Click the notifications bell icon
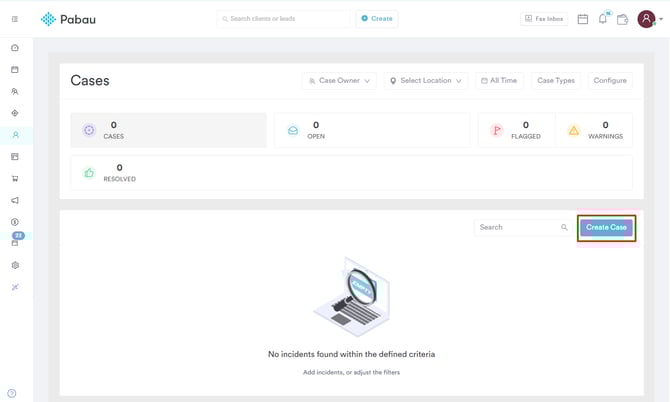This screenshot has height=402, width=670. coord(603,19)
